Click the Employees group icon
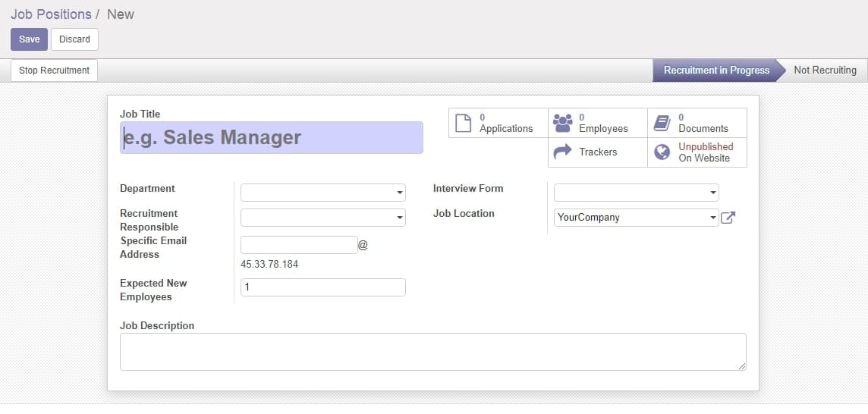 [x=562, y=123]
